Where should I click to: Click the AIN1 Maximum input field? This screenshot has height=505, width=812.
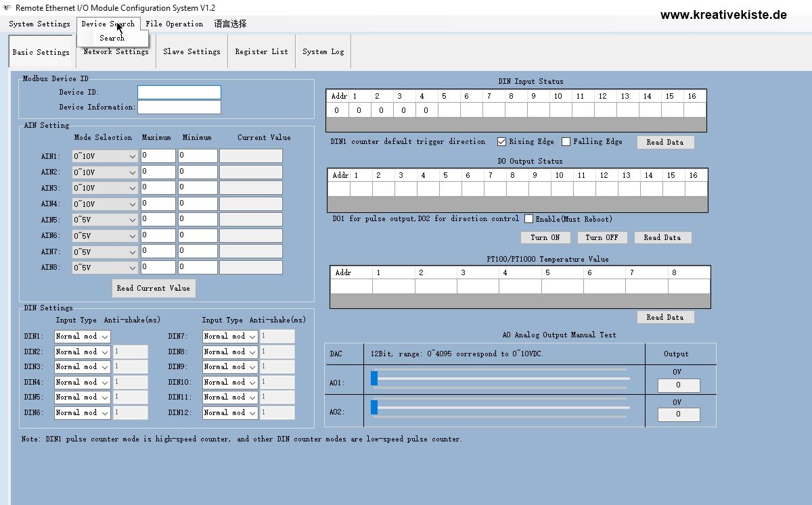point(158,156)
